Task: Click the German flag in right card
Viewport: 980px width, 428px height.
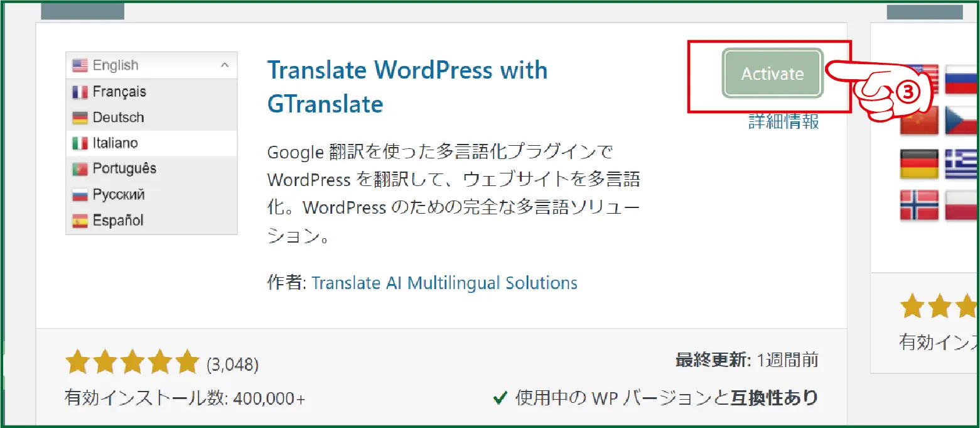Action: pos(919,164)
